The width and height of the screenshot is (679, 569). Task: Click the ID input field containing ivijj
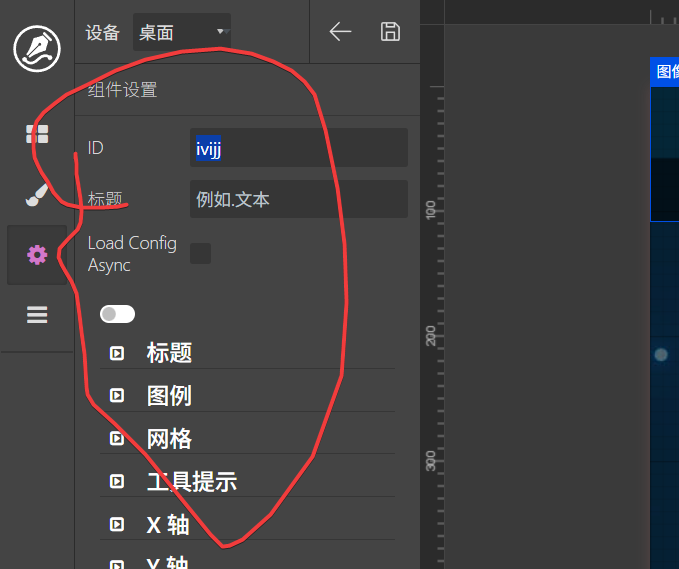click(x=298, y=148)
